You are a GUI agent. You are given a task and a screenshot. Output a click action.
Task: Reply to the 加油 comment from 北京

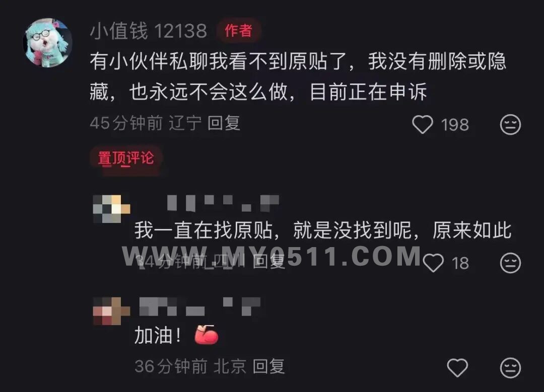coord(269,366)
